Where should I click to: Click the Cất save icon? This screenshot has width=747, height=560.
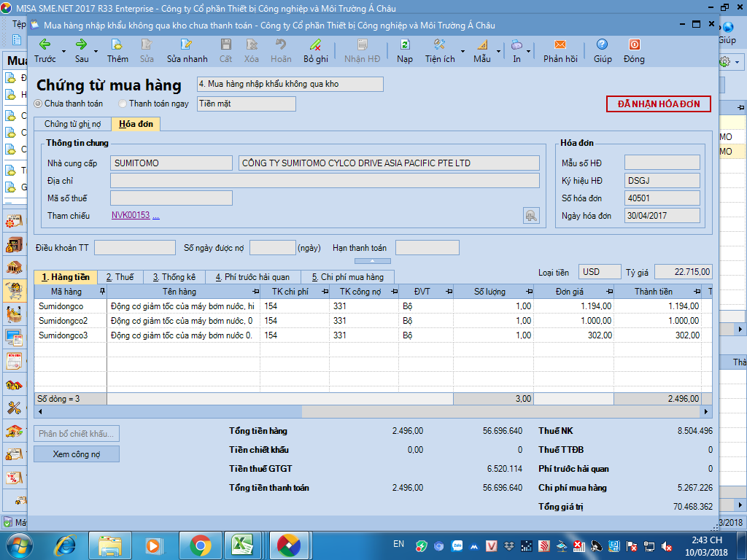click(226, 50)
